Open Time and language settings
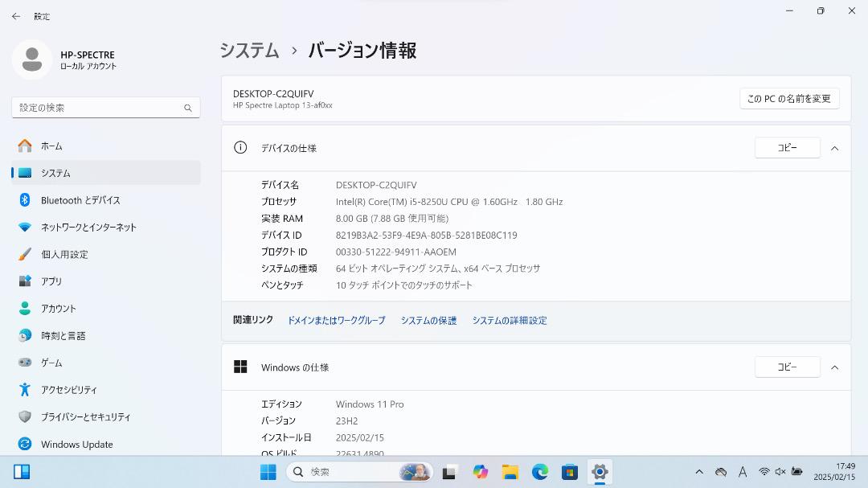 106,336
